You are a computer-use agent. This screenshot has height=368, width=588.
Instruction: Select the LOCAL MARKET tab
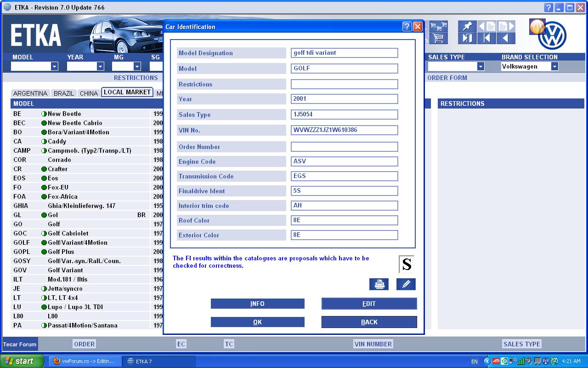pos(127,92)
